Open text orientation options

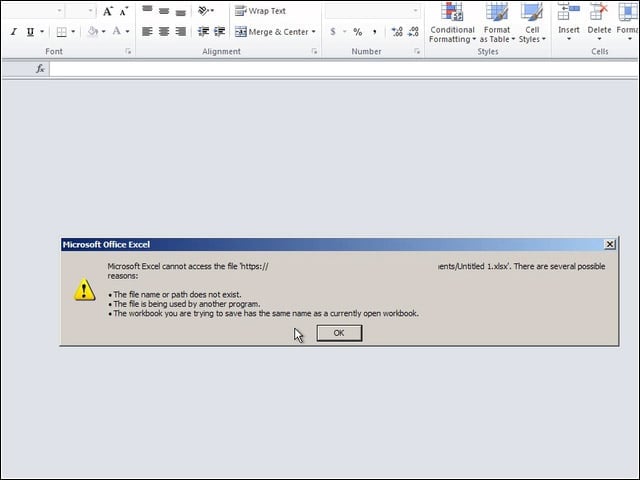click(x=206, y=11)
